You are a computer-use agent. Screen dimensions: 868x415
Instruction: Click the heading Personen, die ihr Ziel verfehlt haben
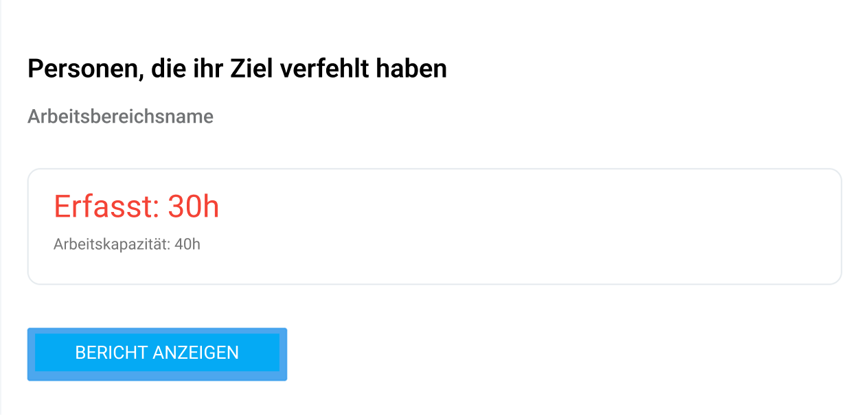[237, 68]
